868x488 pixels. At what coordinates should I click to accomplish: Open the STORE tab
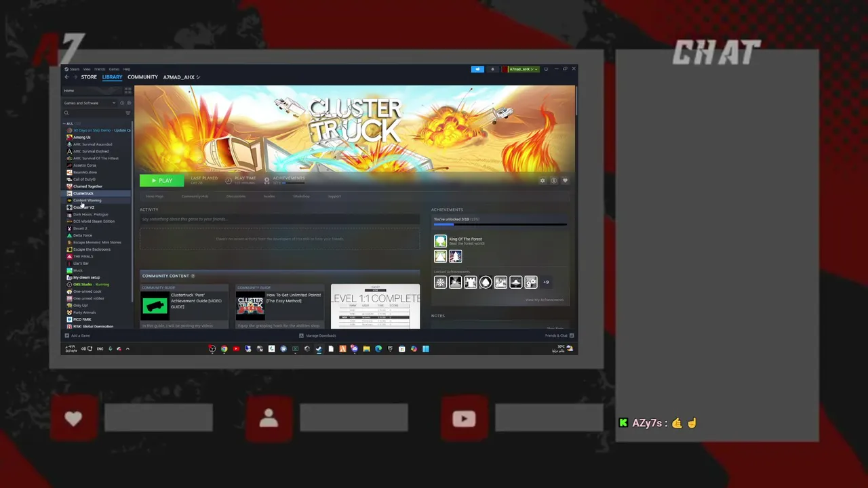click(x=89, y=77)
